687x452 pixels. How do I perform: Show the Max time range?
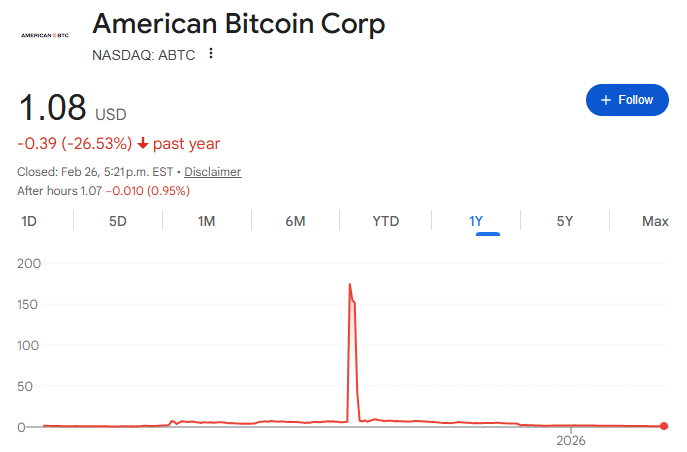point(655,221)
